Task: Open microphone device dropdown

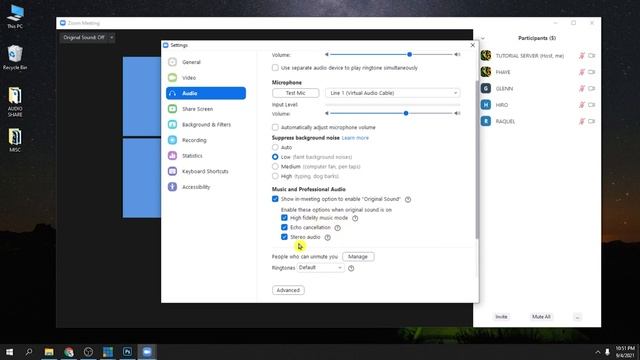Action: click(393, 93)
